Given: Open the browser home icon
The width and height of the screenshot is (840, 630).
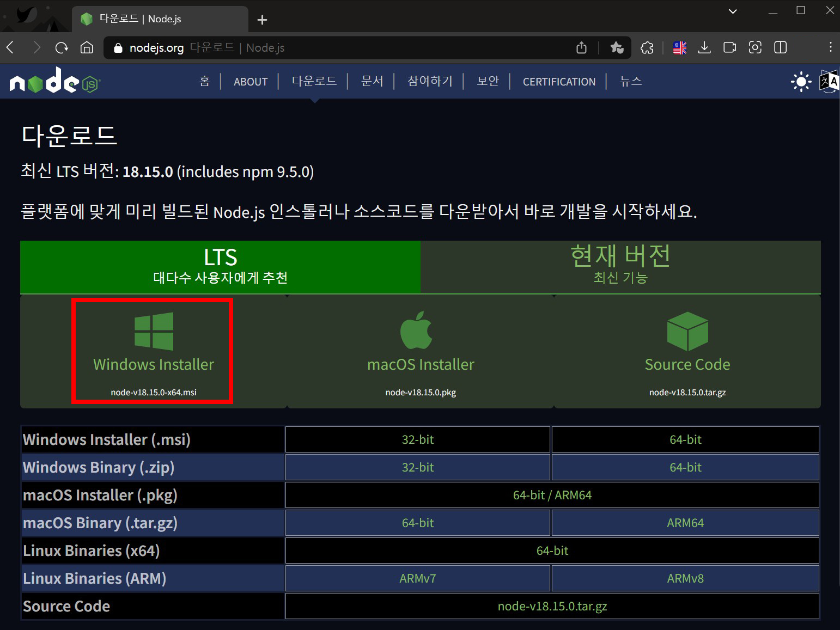Looking at the screenshot, I should coord(87,47).
